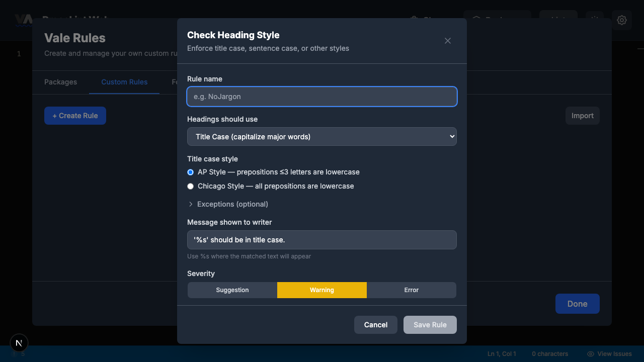
Task: Set severity to Error
Action: (x=411, y=290)
